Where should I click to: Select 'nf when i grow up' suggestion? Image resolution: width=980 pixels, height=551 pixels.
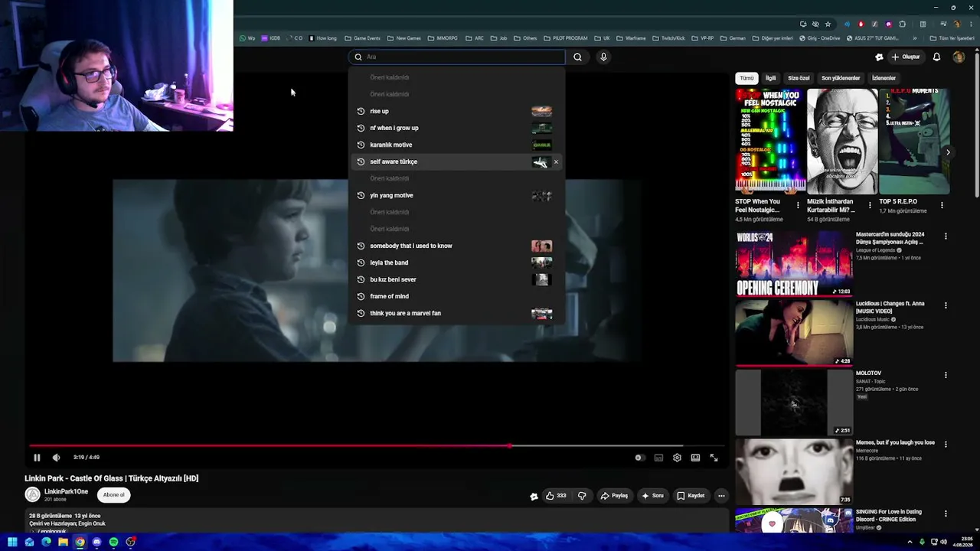[x=456, y=128]
